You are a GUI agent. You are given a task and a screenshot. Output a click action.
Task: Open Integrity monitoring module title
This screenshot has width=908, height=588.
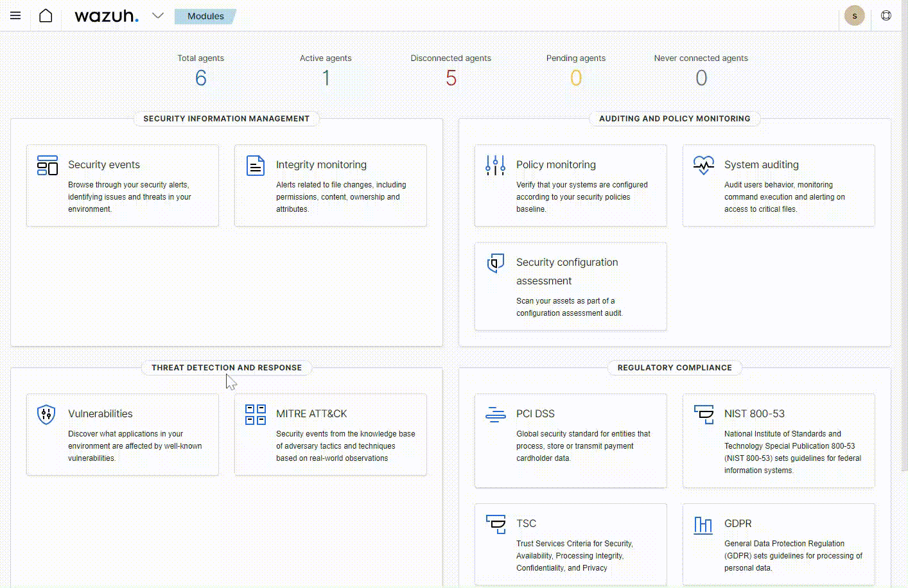(321, 165)
